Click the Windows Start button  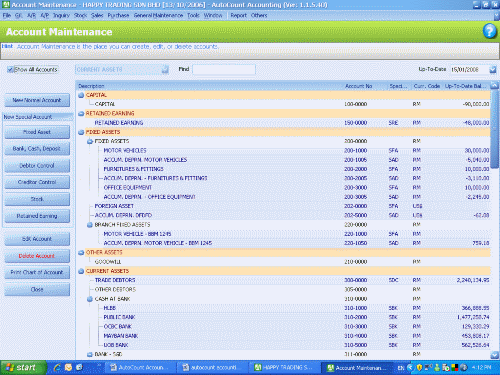(23, 367)
